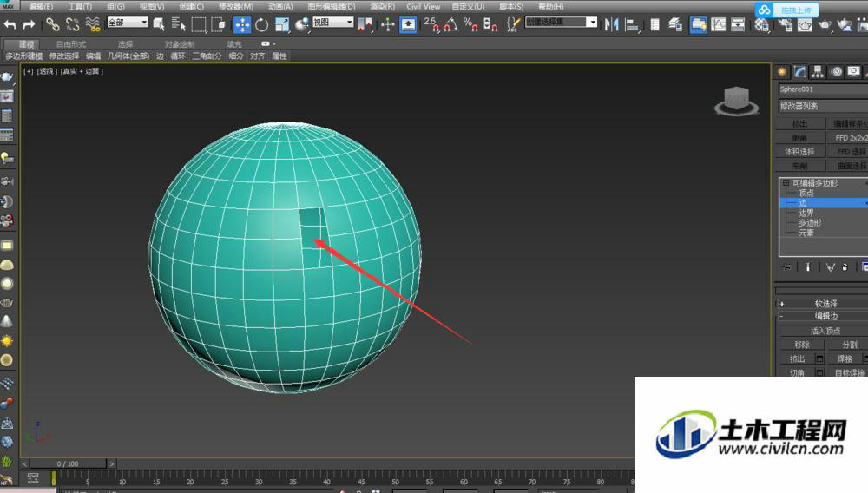Open the 修改器列表 modifier list dropdown
The height and width of the screenshot is (493, 868).
click(823, 106)
